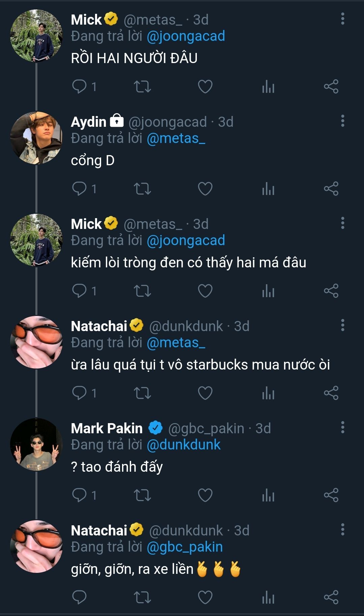This screenshot has height=616, width=364.
Task: Like Mark Pakin's "tao đánh đấy" tweet
Action: click(205, 495)
